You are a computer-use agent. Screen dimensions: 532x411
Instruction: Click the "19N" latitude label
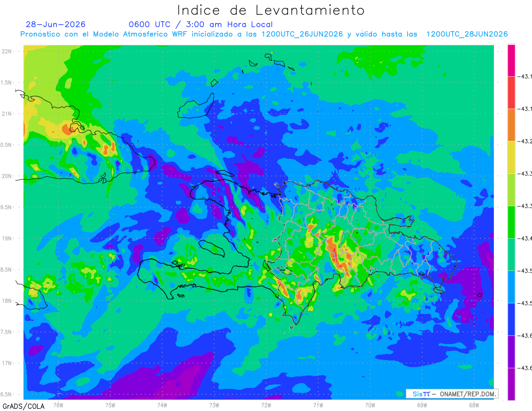pyautogui.click(x=7, y=239)
